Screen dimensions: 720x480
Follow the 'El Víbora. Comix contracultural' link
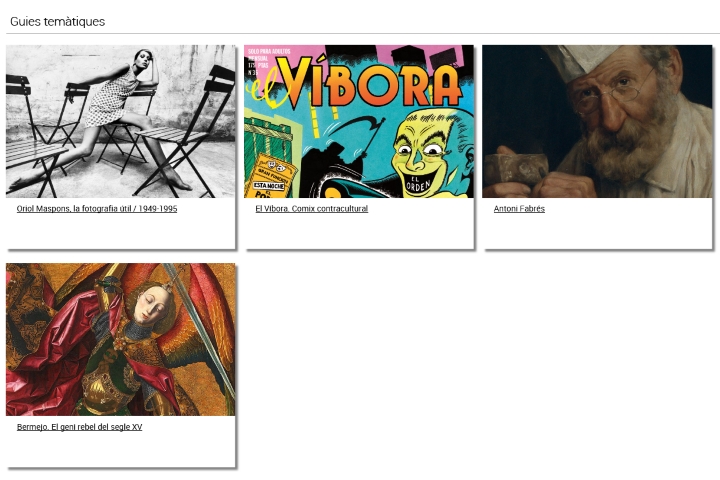pos(312,209)
